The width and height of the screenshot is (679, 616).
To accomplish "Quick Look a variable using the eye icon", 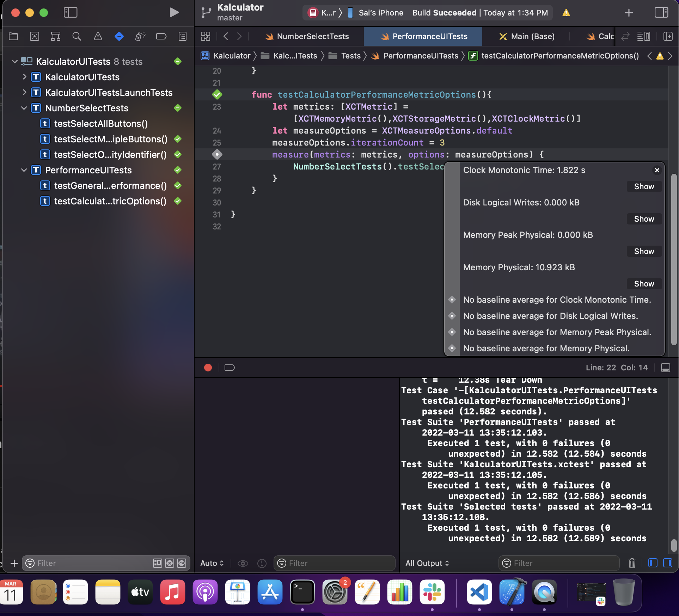I will point(243,563).
